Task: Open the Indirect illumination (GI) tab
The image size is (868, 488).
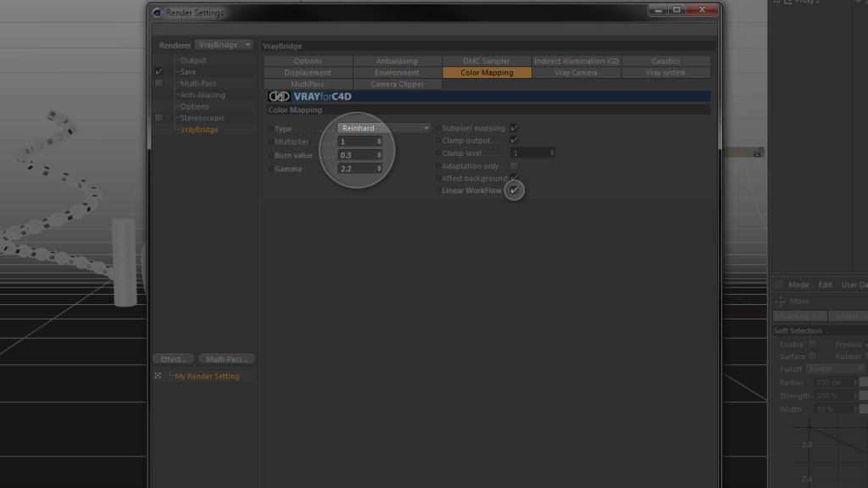Action: pos(576,61)
